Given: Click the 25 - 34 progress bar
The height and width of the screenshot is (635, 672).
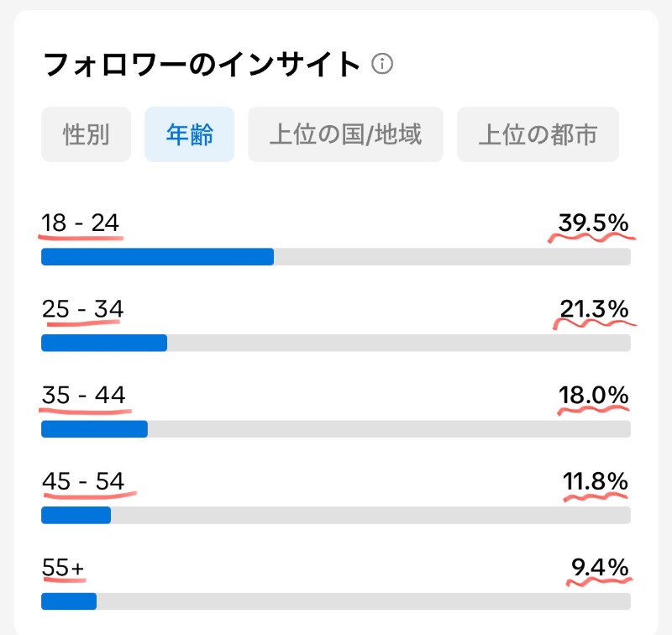Looking at the screenshot, I should (336, 343).
